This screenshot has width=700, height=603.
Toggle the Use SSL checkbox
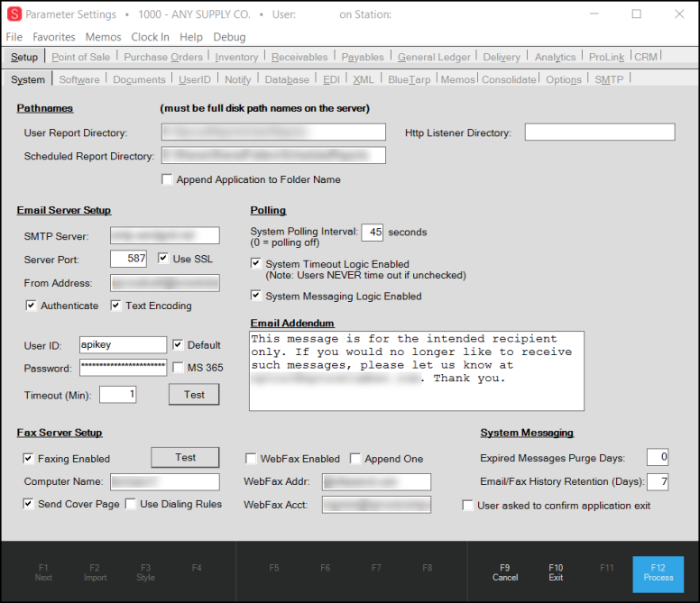163,259
